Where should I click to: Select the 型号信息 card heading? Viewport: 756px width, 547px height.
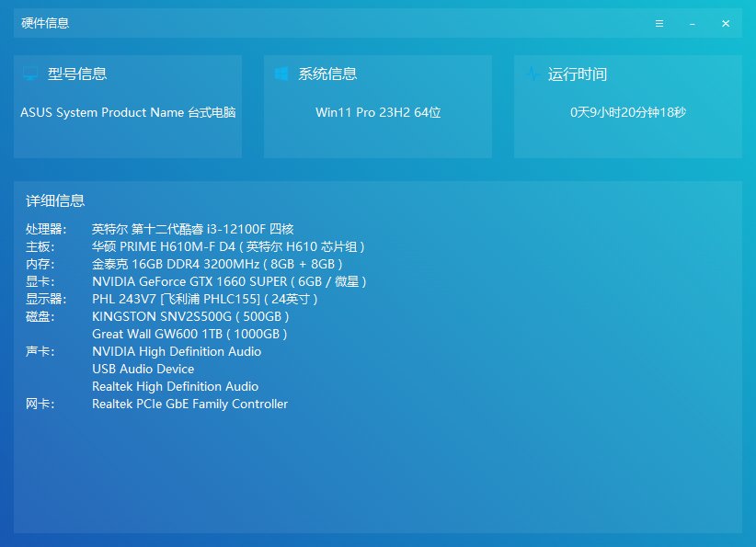pyautogui.click(x=77, y=74)
